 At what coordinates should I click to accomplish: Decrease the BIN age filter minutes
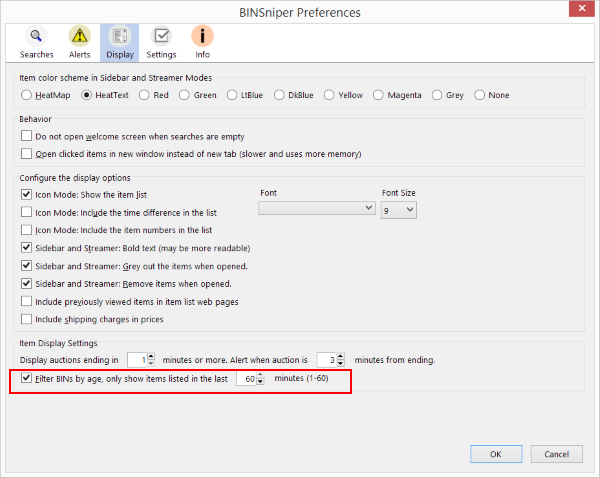point(260,382)
